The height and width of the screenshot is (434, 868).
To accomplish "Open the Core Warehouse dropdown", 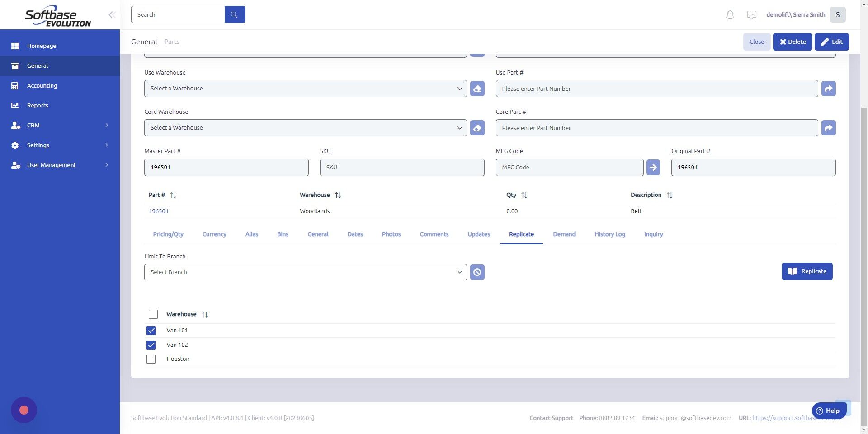I will coord(305,127).
